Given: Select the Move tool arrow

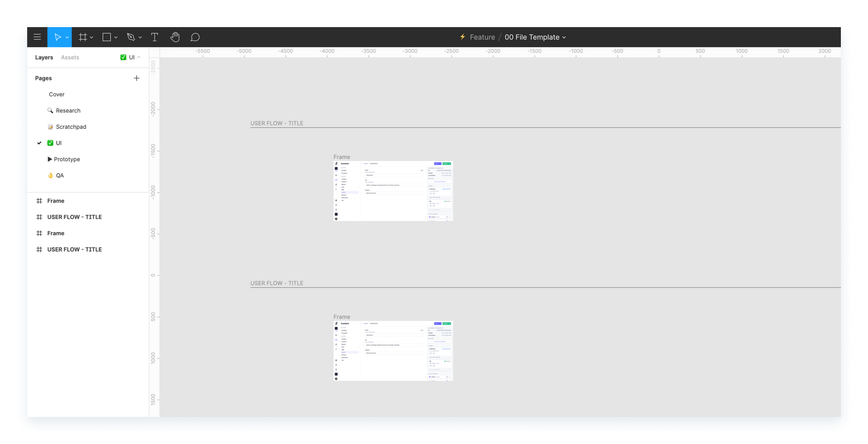Looking at the screenshot, I should 58,37.
